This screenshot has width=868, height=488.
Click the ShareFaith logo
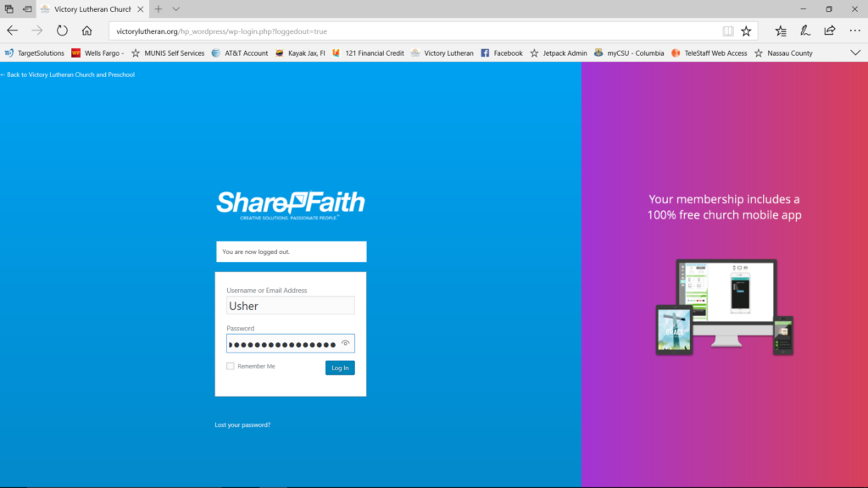(291, 205)
